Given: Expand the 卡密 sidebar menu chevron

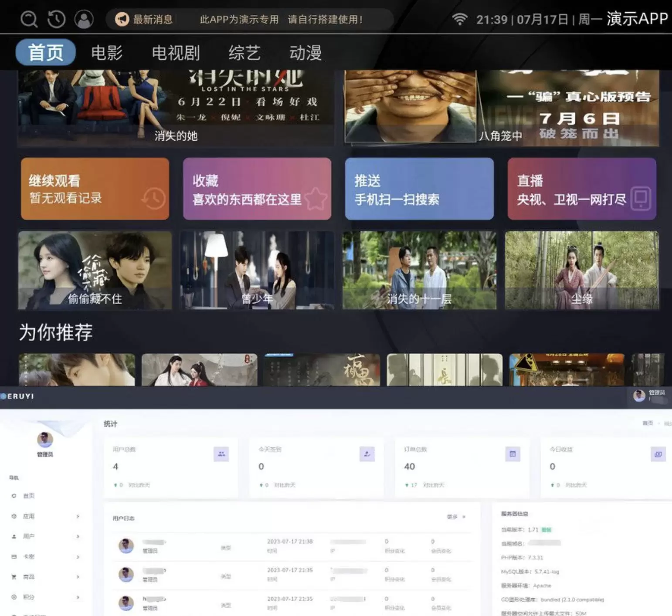Looking at the screenshot, I should point(78,557).
